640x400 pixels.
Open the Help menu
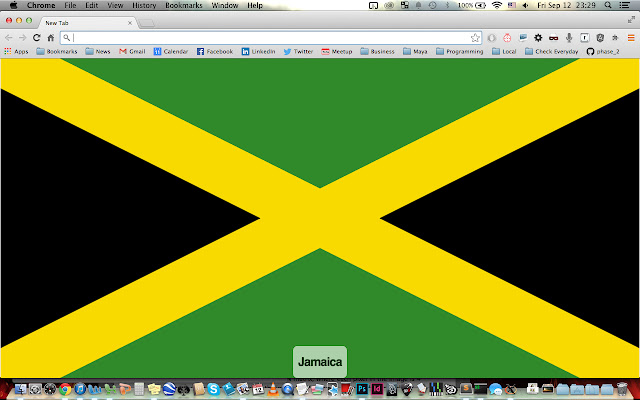coord(255,5)
